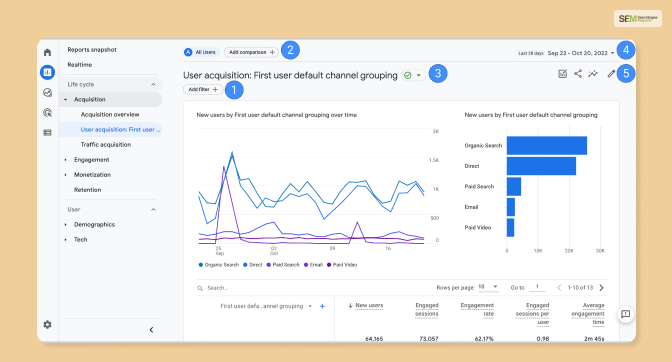Click the Edit comparisons chart icon
This screenshot has height=362, width=672.
(x=563, y=74)
